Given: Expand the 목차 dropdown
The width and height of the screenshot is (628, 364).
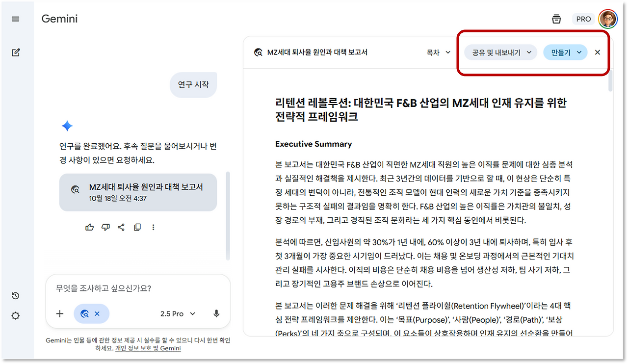Looking at the screenshot, I should pyautogui.click(x=438, y=52).
